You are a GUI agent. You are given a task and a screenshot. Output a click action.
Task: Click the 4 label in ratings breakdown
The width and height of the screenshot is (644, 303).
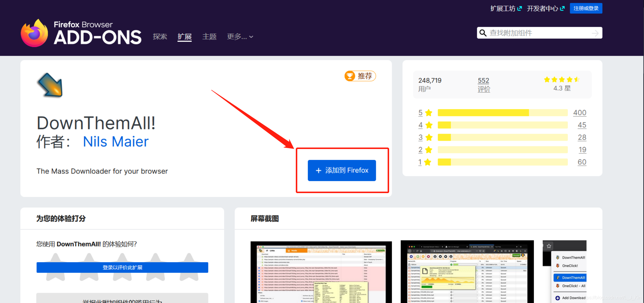420,125
